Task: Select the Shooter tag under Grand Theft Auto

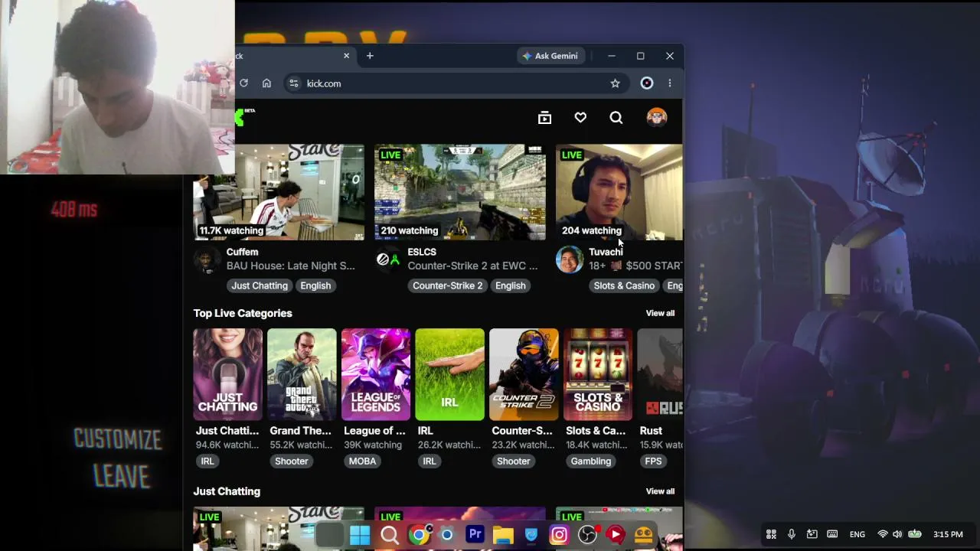Action: (291, 461)
